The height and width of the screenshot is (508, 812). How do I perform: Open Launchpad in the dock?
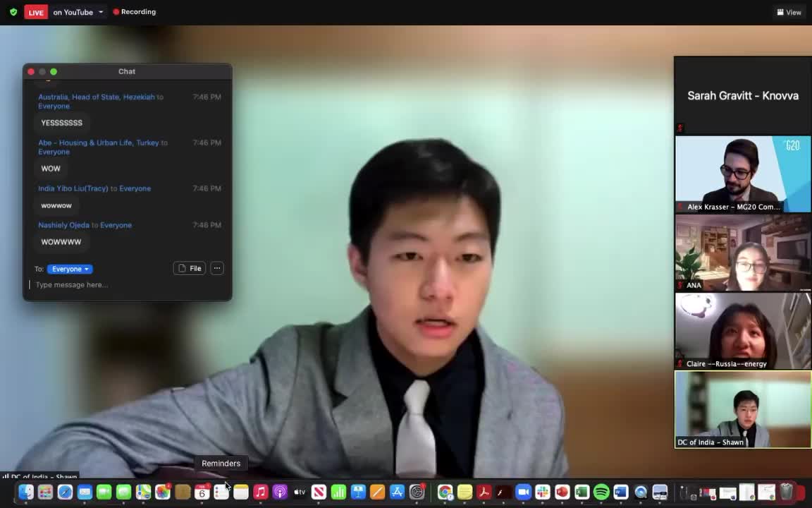coord(45,492)
